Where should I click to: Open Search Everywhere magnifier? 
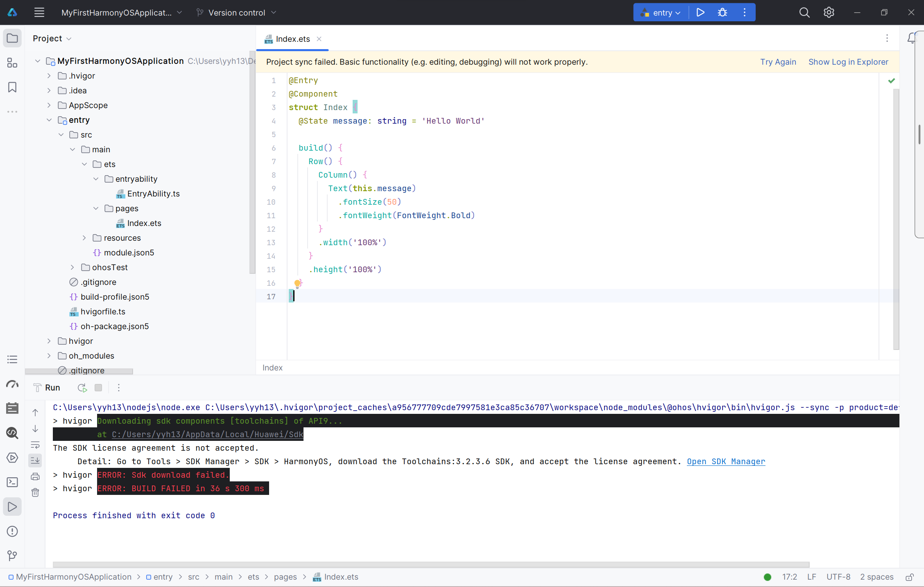[x=804, y=12]
